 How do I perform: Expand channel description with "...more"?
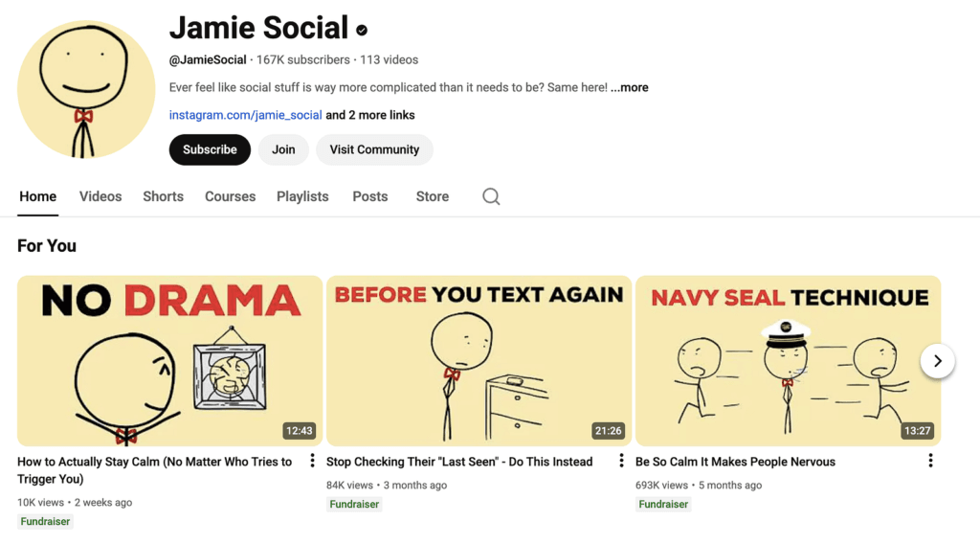point(630,87)
